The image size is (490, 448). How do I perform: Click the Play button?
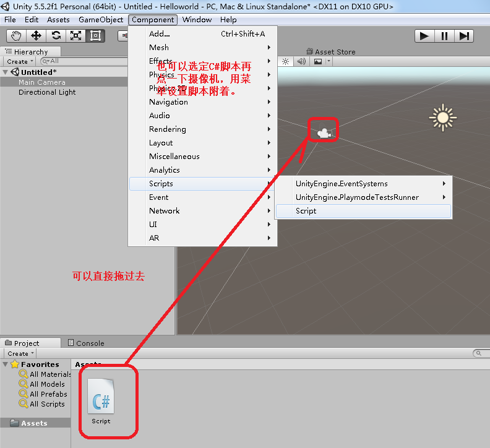[x=424, y=36]
